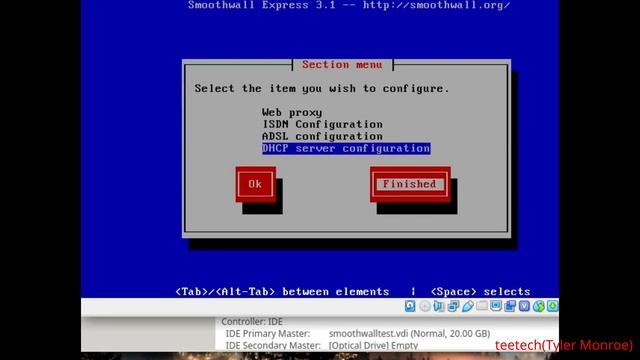The width and height of the screenshot is (640, 360).
Task: Click the 'Select the item you wish to configure' text
Action: [x=322, y=89]
